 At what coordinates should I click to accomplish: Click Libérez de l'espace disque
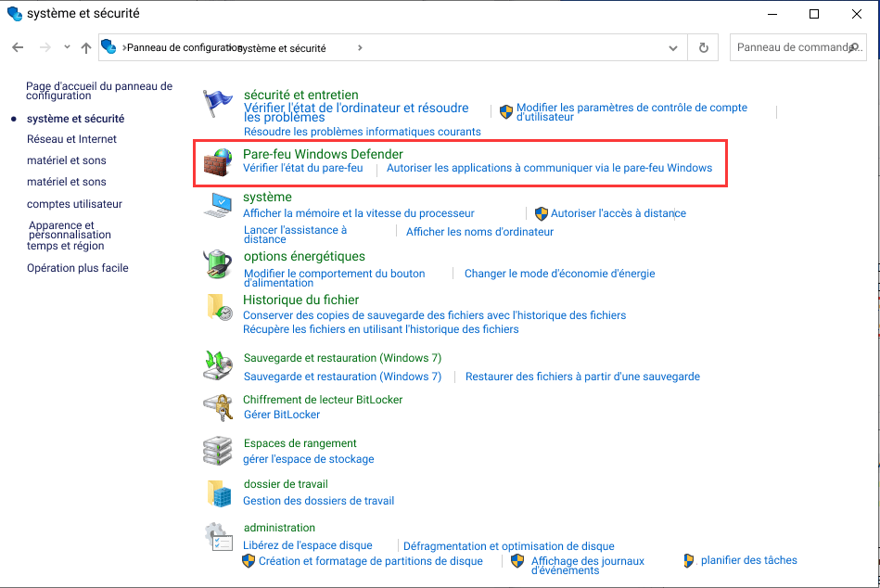click(308, 545)
